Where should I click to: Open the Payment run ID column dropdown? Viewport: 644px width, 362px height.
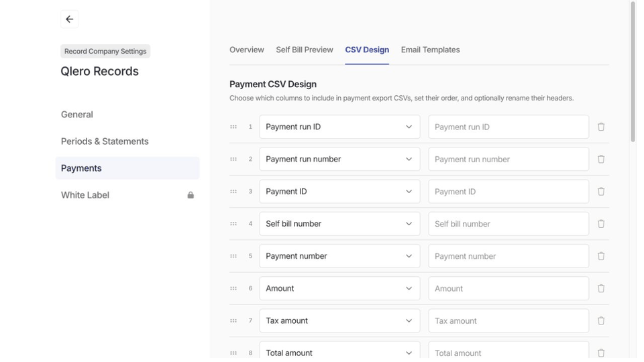[x=339, y=127]
